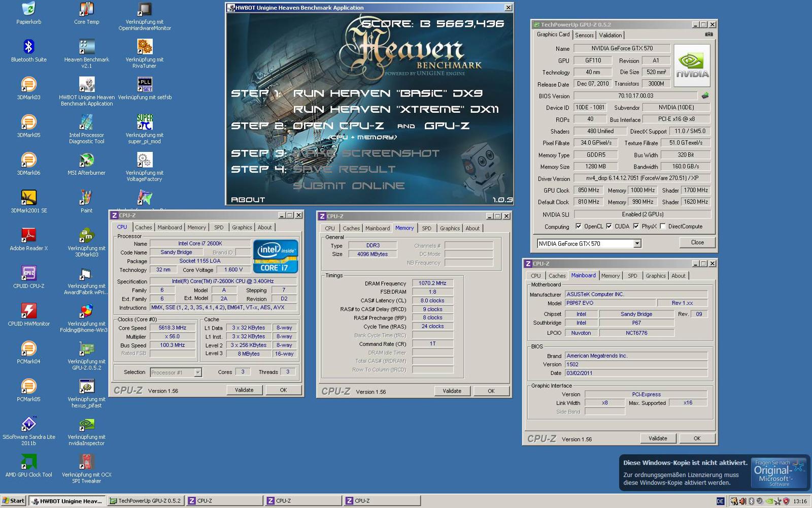Click the Windows Start button
The width and height of the screenshot is (812, 508).
click(13, 501)
